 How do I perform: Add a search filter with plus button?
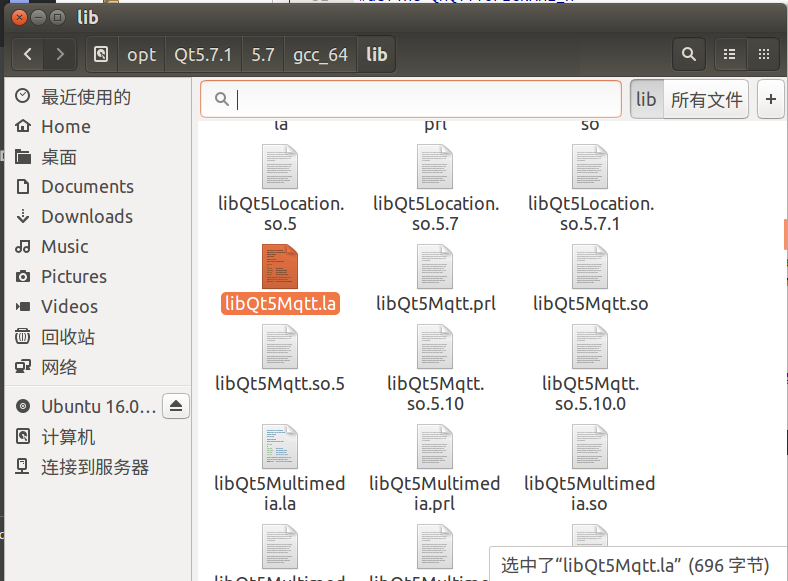[x=770, y=99]
